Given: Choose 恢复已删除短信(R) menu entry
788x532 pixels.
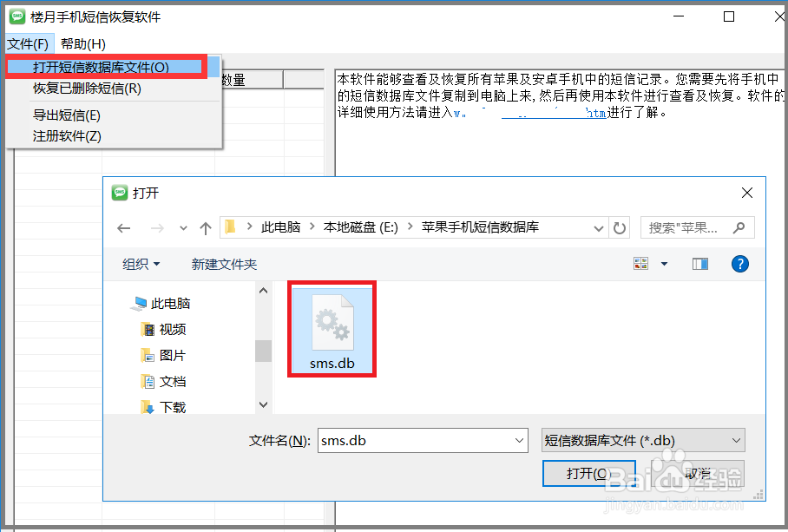Looking at the screenshot, I should (87, 89).
